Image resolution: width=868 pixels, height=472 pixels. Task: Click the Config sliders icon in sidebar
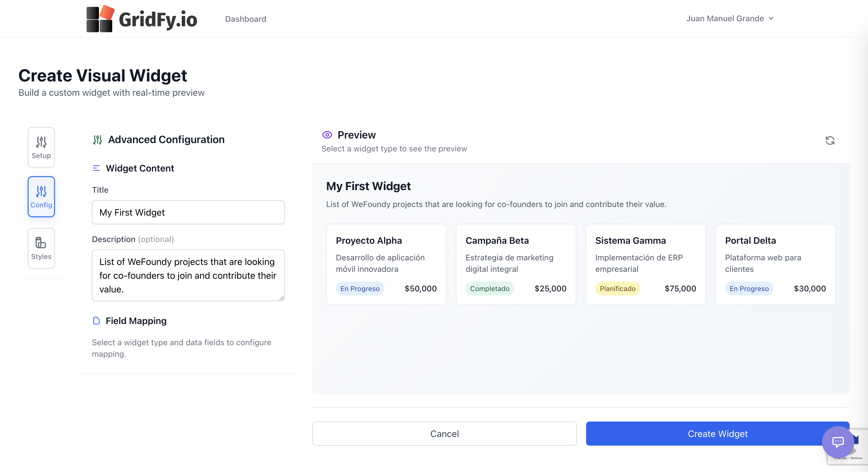(x=41, y=191)
